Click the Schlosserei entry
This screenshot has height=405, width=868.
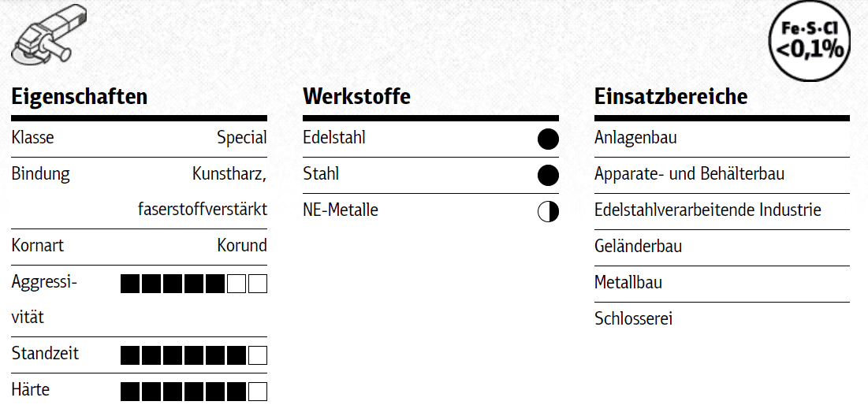(x=633, y=318)
